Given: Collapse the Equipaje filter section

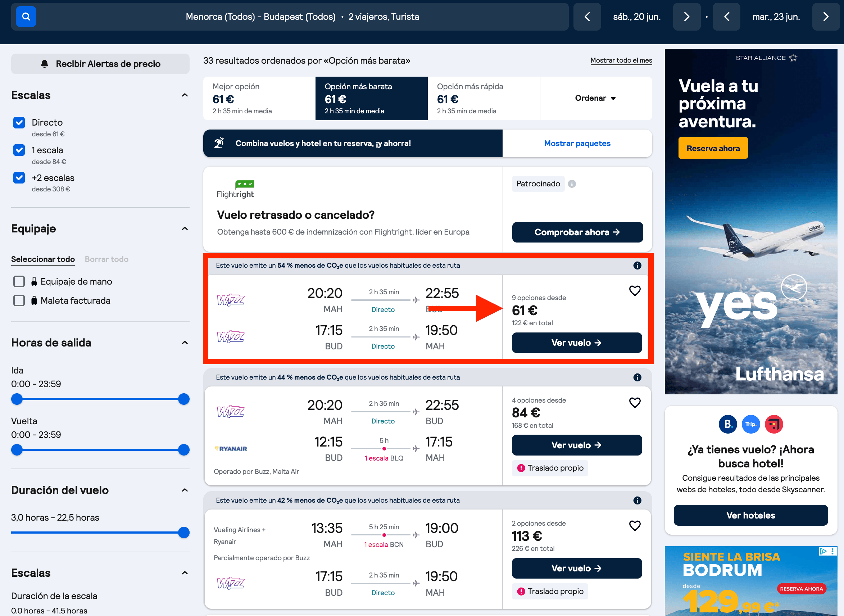Looking at the screenshot, I should [x=185, y=228].
